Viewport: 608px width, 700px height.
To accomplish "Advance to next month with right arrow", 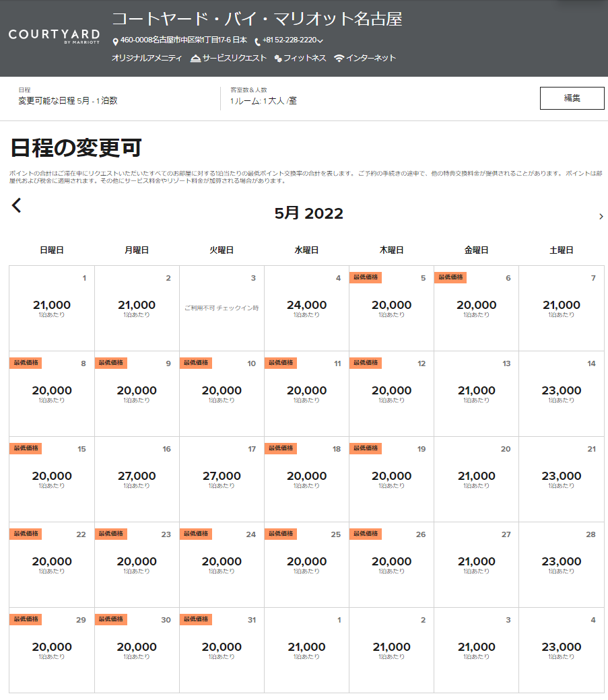I will (601, 216).
